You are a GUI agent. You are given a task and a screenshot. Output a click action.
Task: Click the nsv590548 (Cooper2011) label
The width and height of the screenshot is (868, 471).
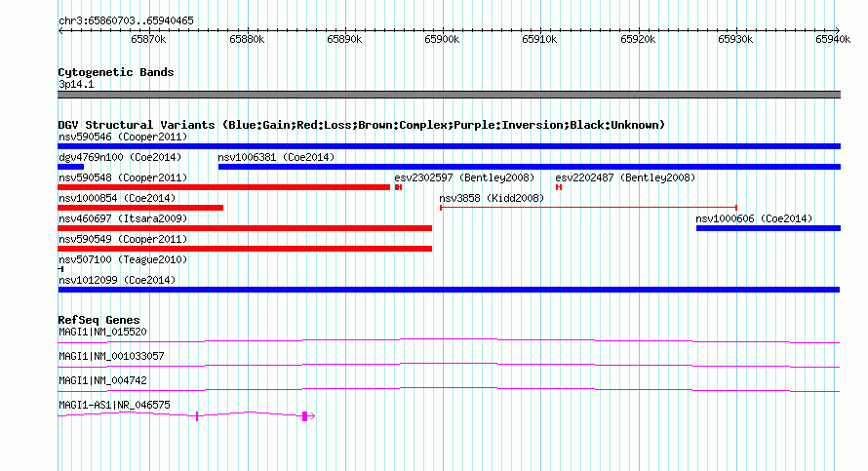(x=123, y=177)
